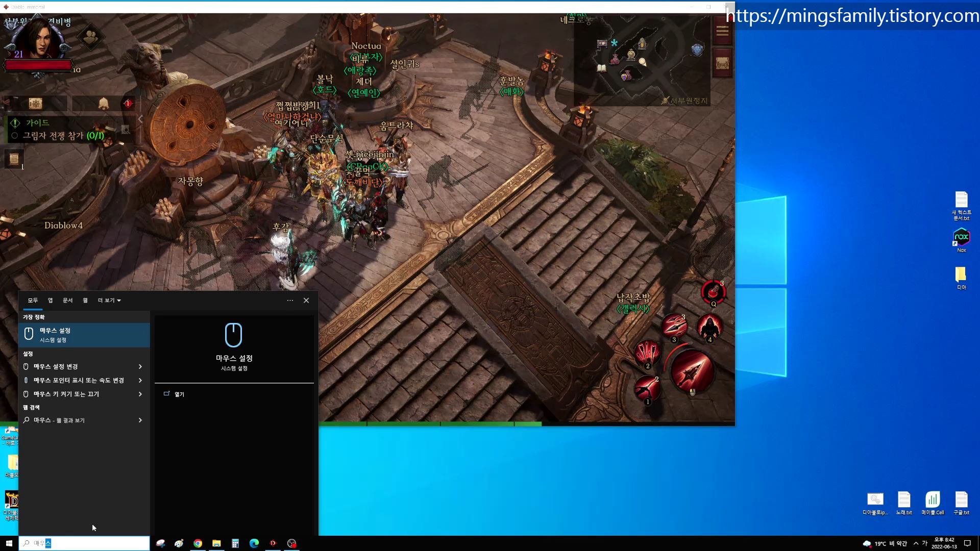Viewport: 980px width, 551px height.
Task: Open the 구글.txt desktop file
Action: click(x=961, y=503)
